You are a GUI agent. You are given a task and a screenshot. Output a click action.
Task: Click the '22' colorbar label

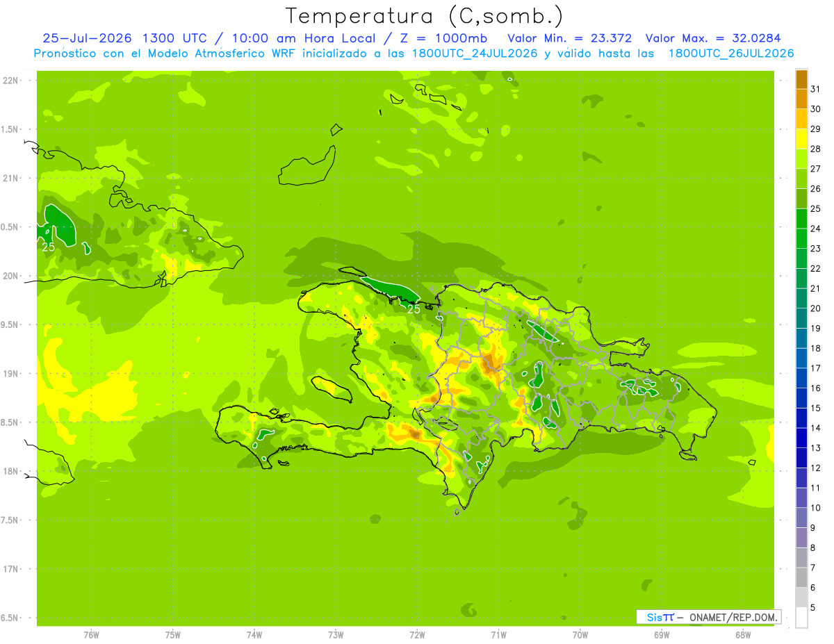coord(816,269)
